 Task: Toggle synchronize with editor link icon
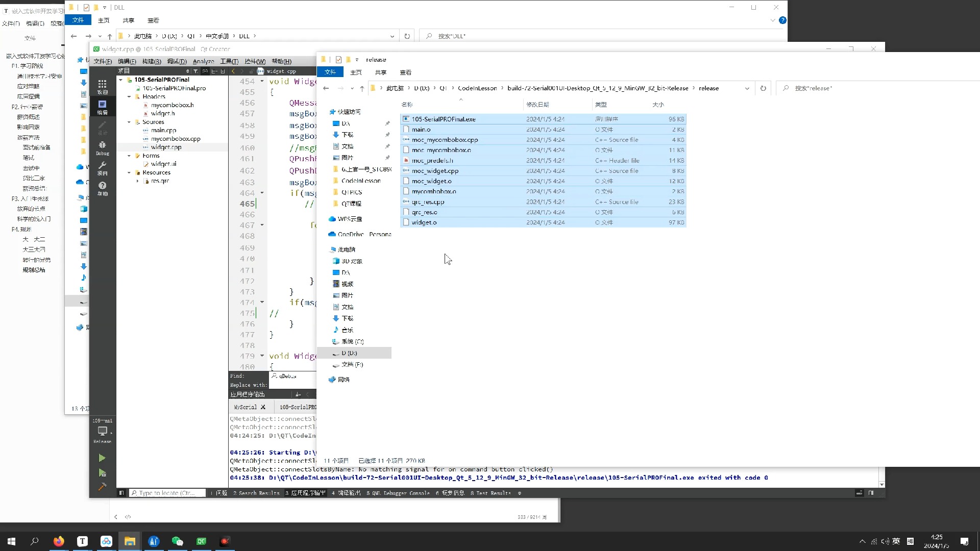point(205,71)
